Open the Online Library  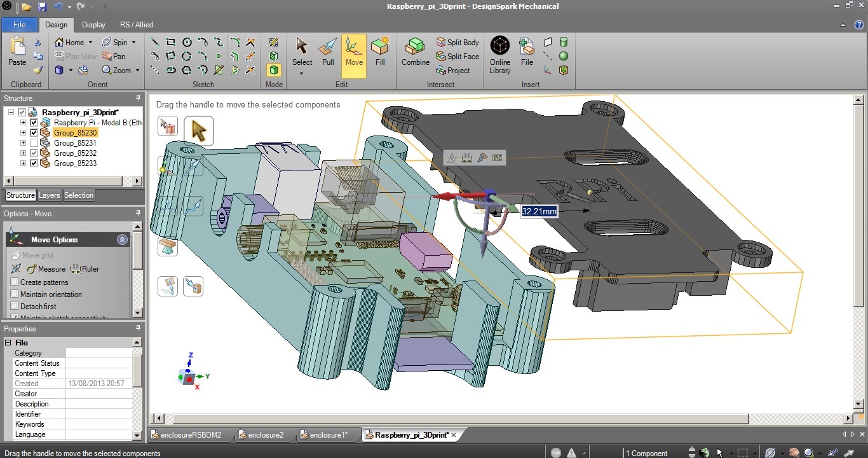(499, 55)
